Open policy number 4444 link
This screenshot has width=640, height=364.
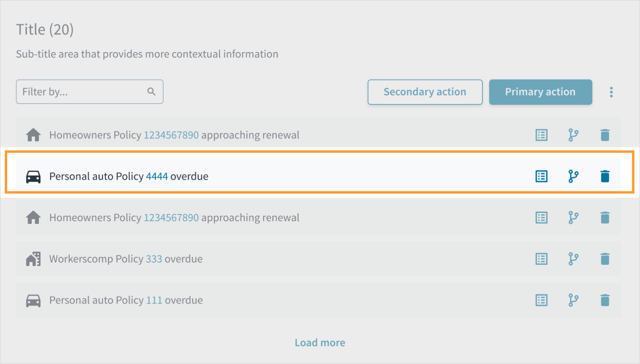tap(157, 176)
